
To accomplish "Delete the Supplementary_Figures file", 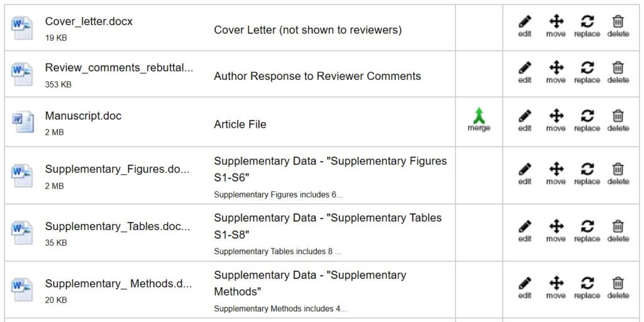I will click(618, 174).
